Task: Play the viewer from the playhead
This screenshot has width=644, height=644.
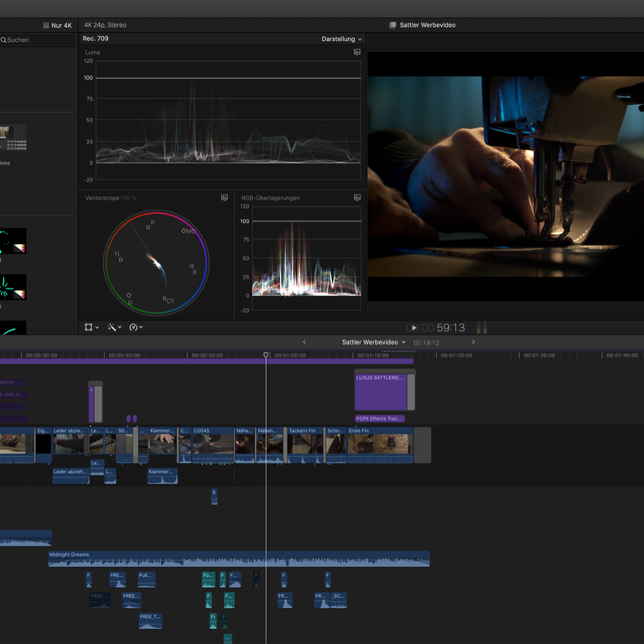Action: [414, 327]
